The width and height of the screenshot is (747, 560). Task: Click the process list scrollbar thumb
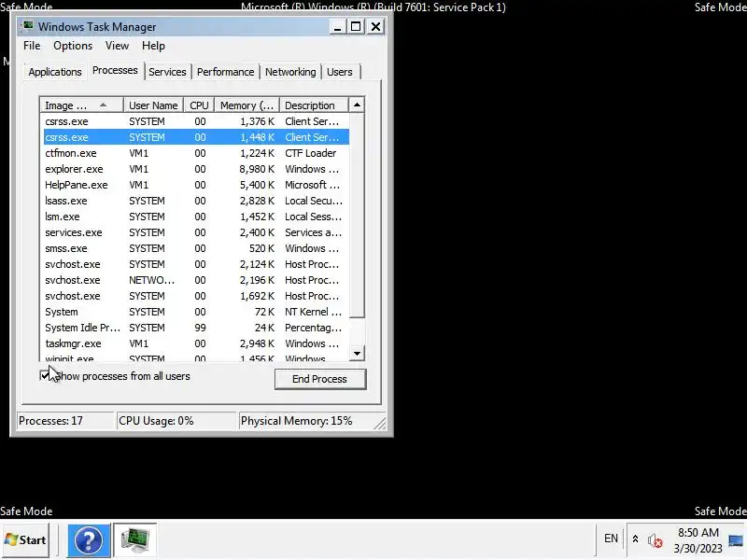point(357,215)
